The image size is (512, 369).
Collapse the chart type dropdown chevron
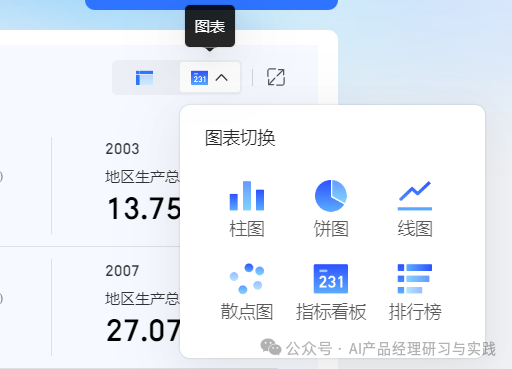[x=221, y=78]
